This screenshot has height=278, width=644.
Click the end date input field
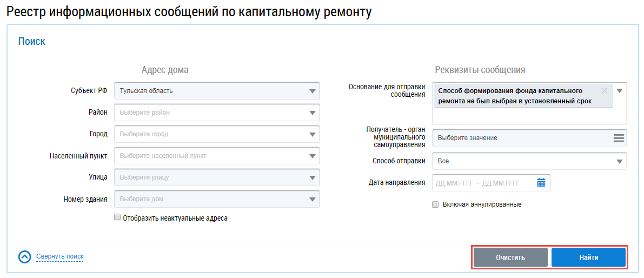pos(501,183)
